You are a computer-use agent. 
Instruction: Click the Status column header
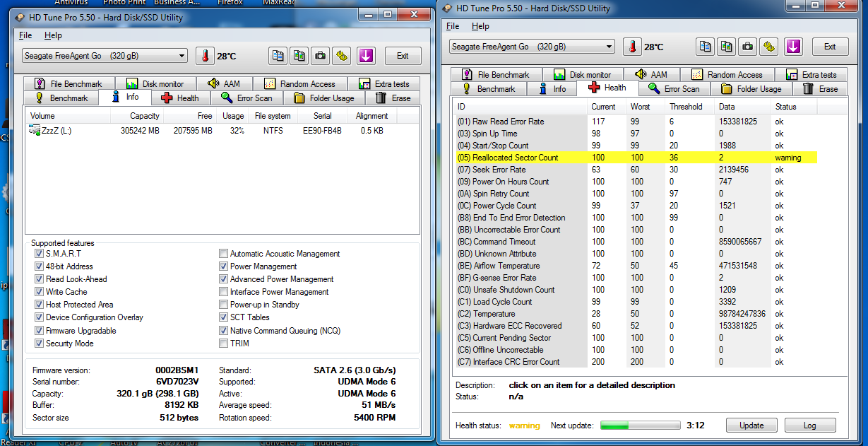pos(795,107)
